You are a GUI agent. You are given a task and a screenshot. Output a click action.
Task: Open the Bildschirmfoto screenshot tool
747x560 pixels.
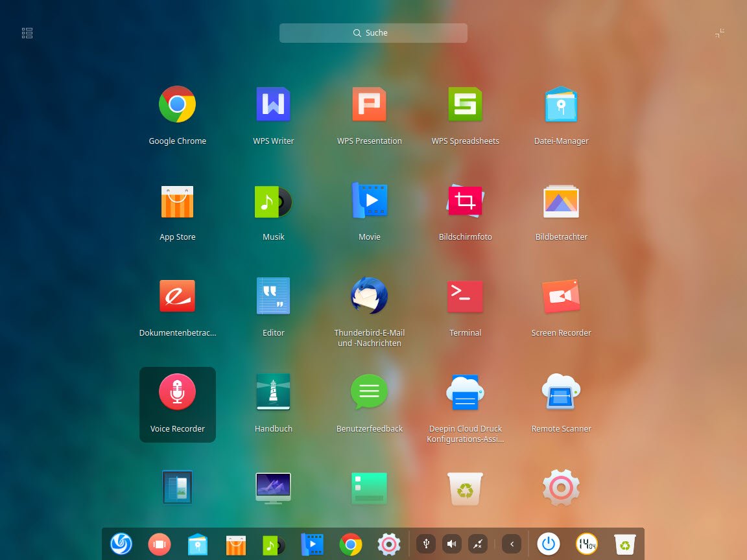(466, 200)
